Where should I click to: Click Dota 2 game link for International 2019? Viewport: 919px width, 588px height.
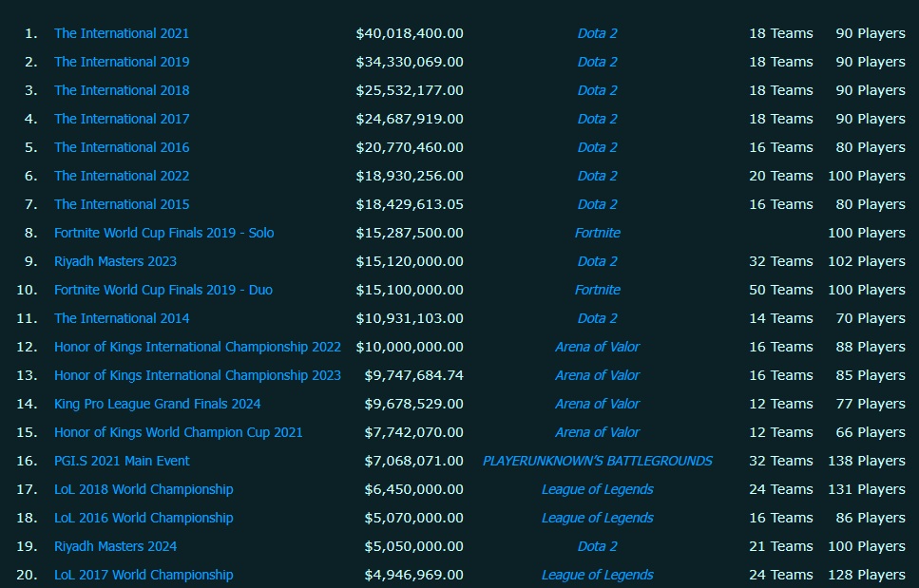pyautogui.click(x=597, y=62)
